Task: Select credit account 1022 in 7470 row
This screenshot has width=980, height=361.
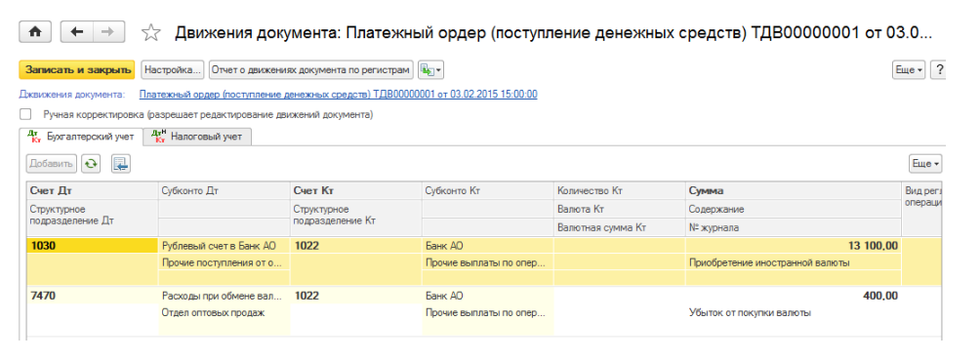Action: point(355,296)
